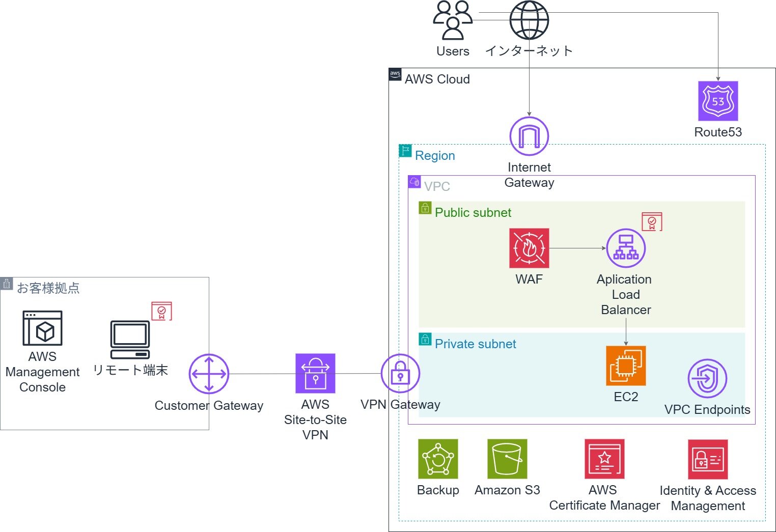Click the certificate badge beside the load balancer
Image resolution: width=776 pixels, height=532 pixels.
click(652, 221)
